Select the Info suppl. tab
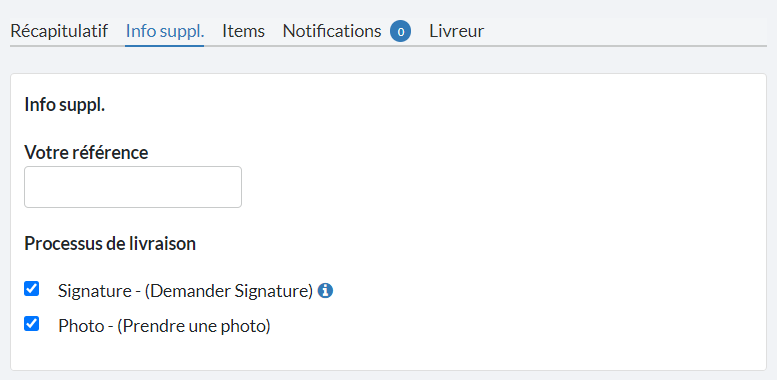Screen dimensions: 777x380 (x=165, y=31)
